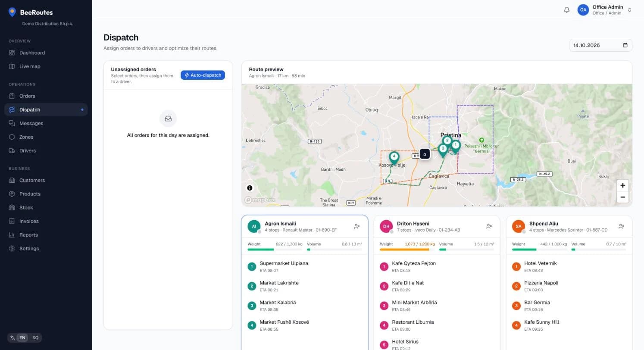Open the date picker calendar icon
This screenshot has width=644, height=350.
pos(625,45)
